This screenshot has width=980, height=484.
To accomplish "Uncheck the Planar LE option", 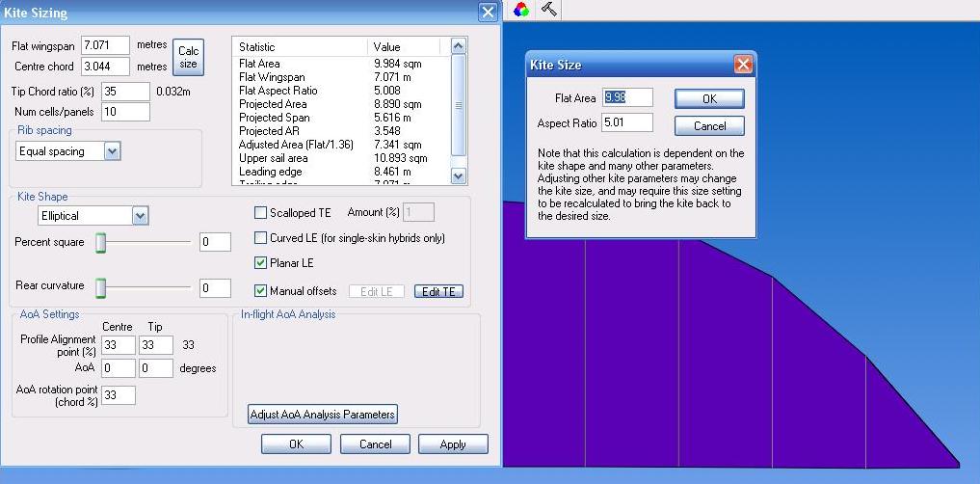I will click(261, 263).
